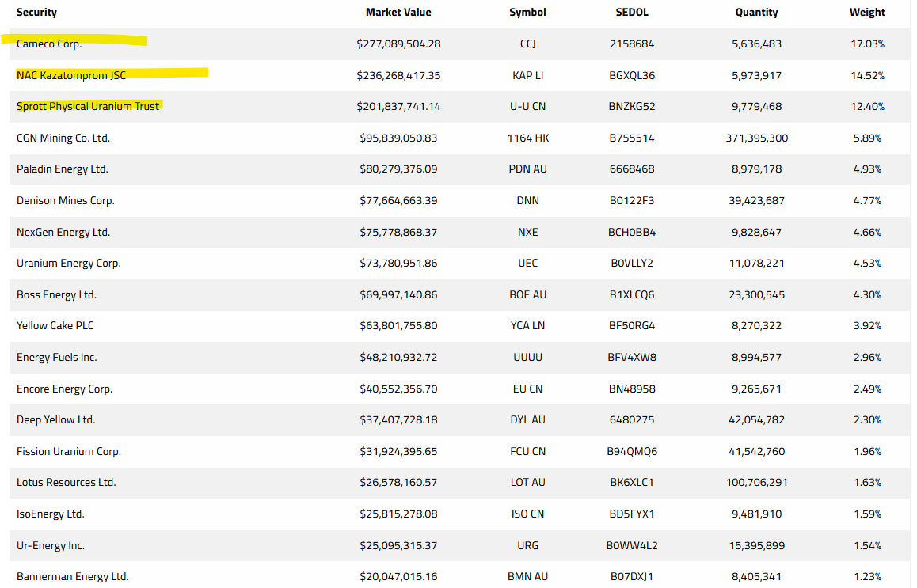This screenshot has width=917, height=588.
Task: Click the 1.23% weight value
Action: 867,576
